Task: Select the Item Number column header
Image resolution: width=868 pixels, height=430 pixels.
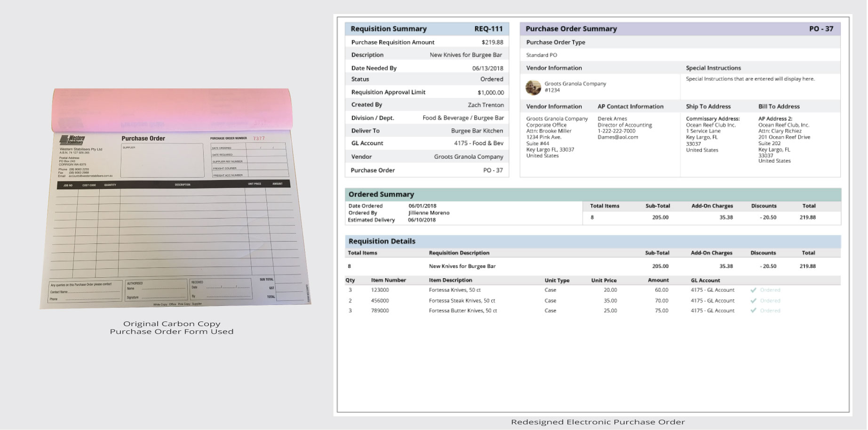Action: click(388, 280)
